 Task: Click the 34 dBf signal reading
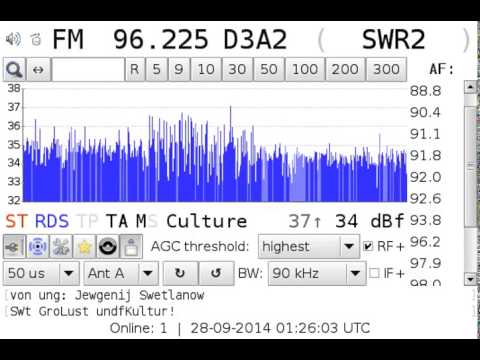coord(370,221)
